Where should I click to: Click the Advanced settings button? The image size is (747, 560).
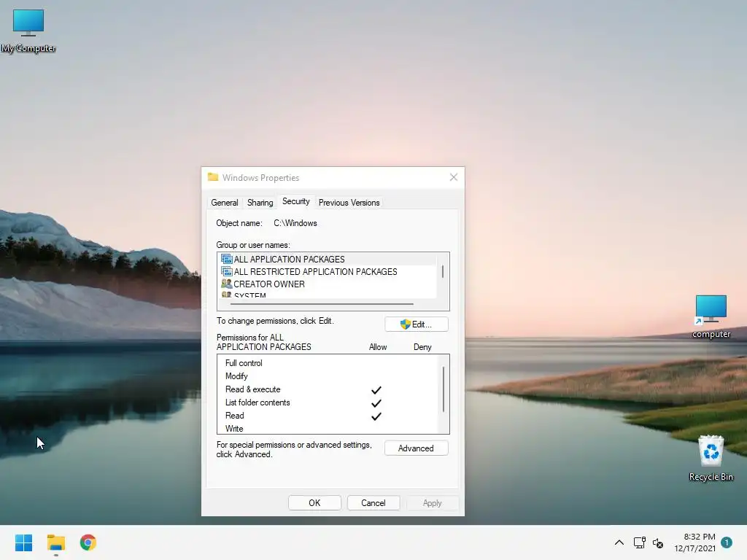click(417, 448)
